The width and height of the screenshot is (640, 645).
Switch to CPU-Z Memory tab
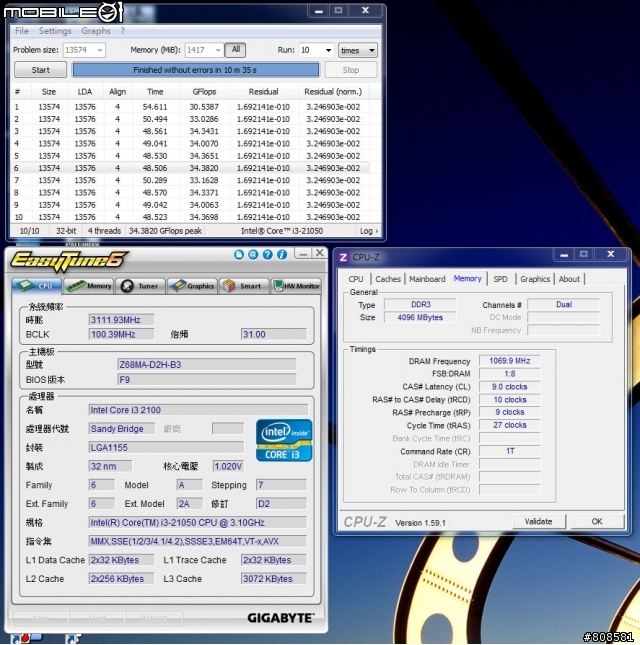point(468,278)
